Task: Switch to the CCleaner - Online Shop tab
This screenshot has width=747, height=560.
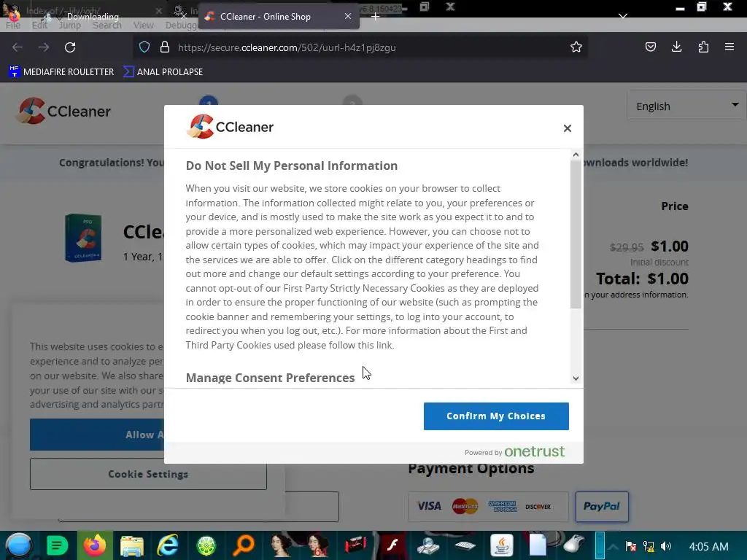Action: [279, 17]
